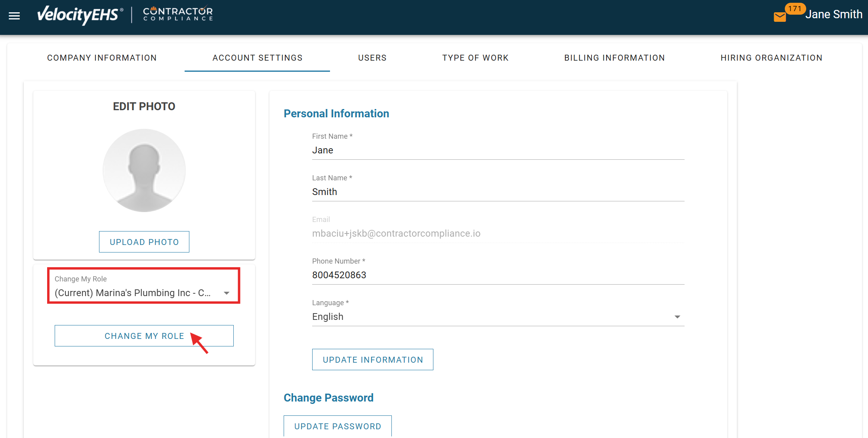This screenshot has height=438, width=868.
Task: Focus the Phone Number input
Action: [498, 275]
